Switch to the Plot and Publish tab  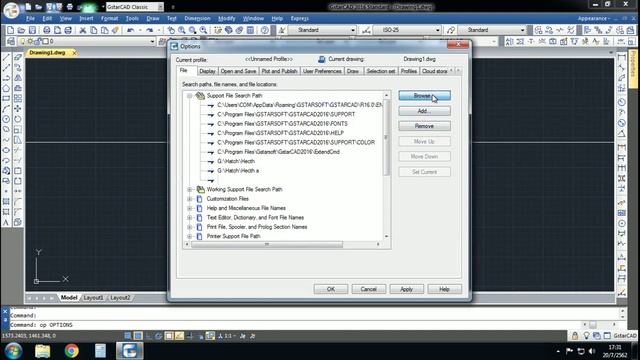279,71
